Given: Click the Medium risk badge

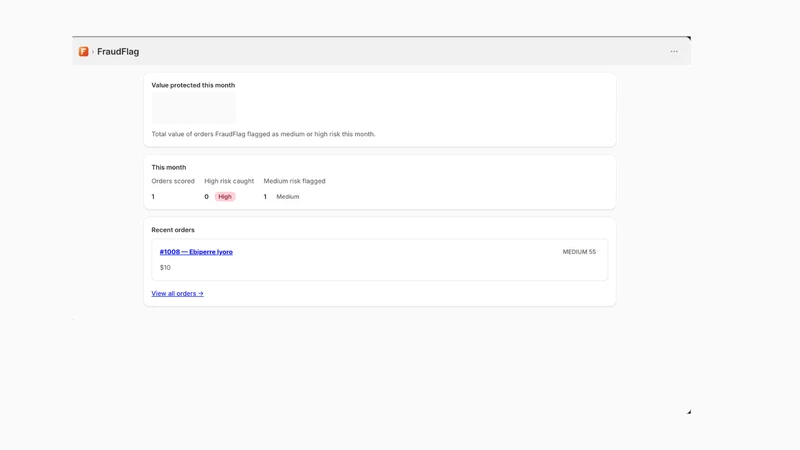Looking at the screenshot, I should [288, 196].
